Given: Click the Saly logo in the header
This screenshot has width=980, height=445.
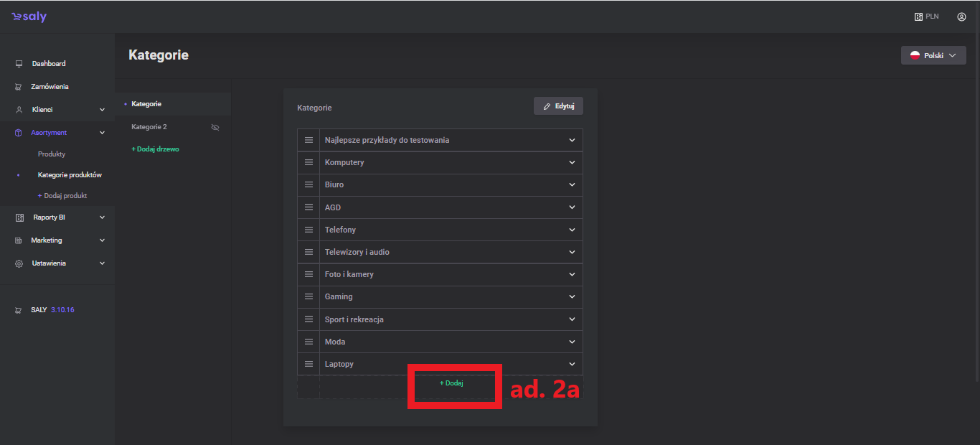Looking at the screenshot, I should point(29,17).
